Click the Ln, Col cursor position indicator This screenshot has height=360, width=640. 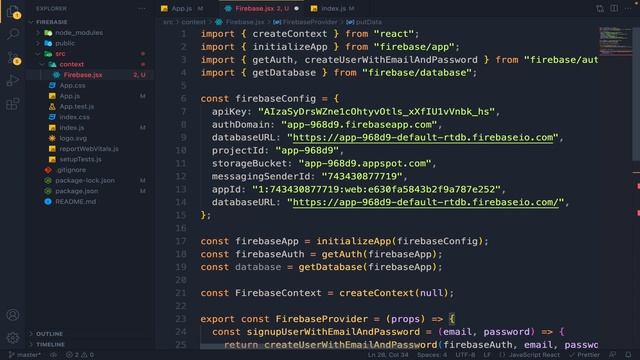click(x=388, y=355)
